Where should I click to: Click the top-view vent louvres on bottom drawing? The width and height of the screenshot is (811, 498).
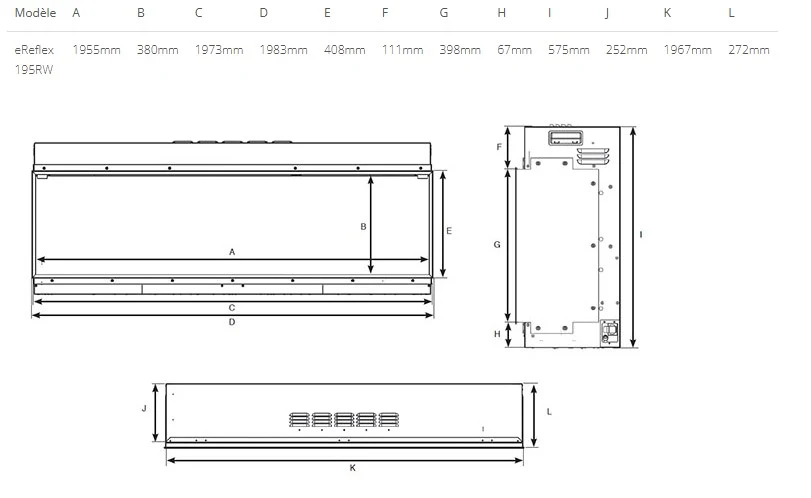pos(344,420)
